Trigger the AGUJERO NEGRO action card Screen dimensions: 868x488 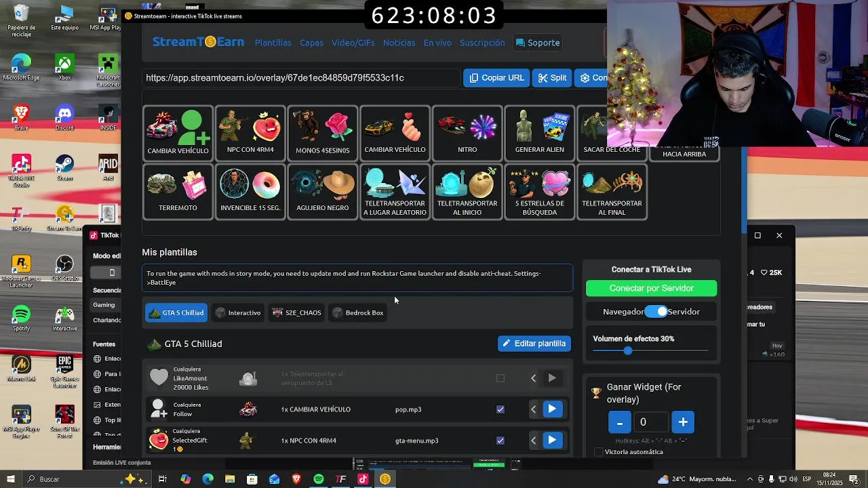point(323,192)
